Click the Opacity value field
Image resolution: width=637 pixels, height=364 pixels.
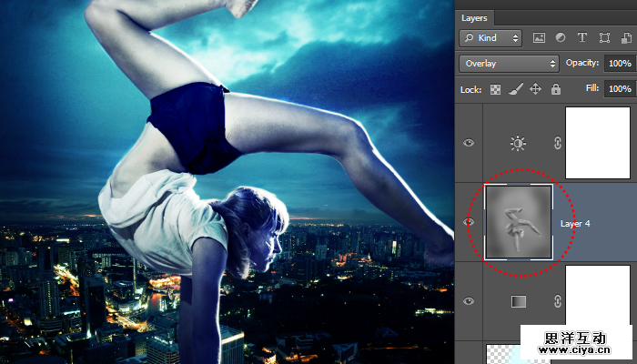619,64
